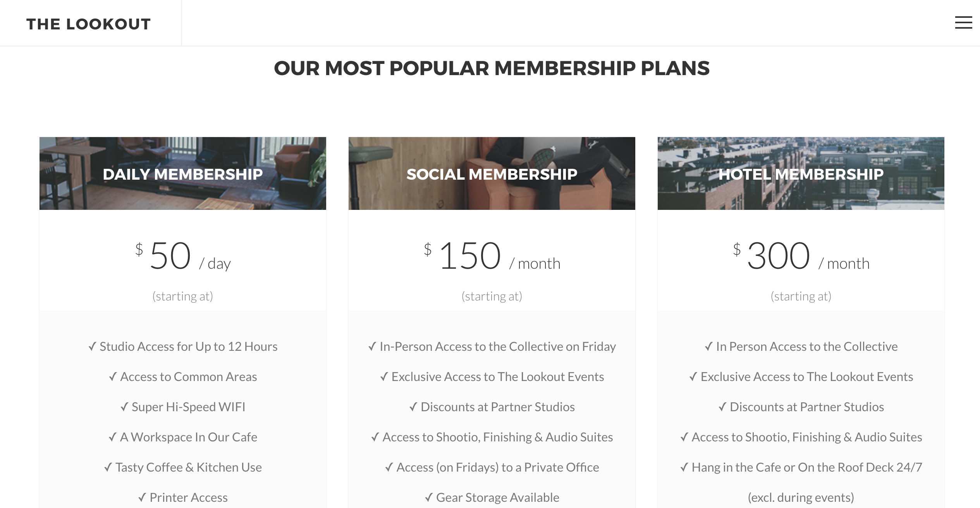Select the Daily Membership banner image

(x=182, y=173)
